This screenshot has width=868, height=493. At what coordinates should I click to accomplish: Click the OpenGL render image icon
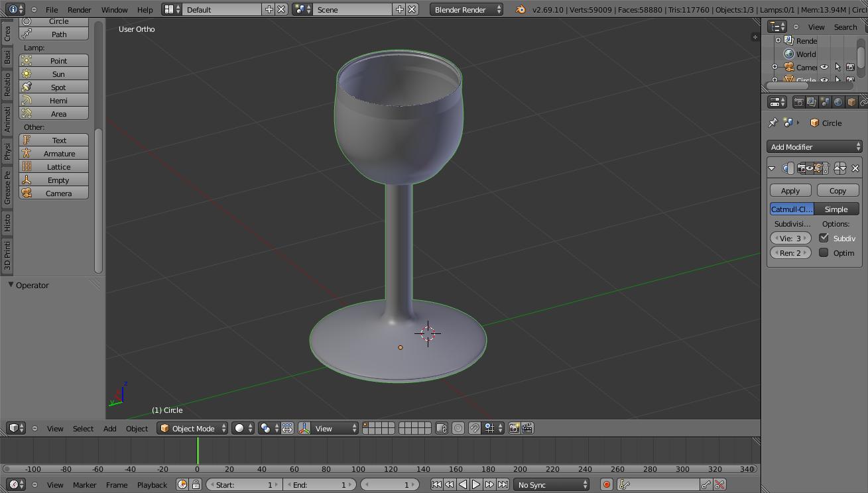click(514, 429)
